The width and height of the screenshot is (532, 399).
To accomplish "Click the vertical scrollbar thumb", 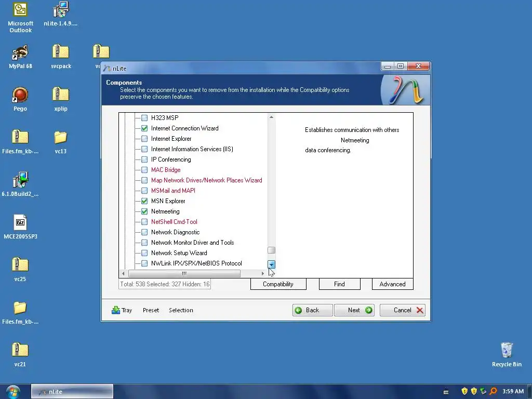I will click(271, 250).
